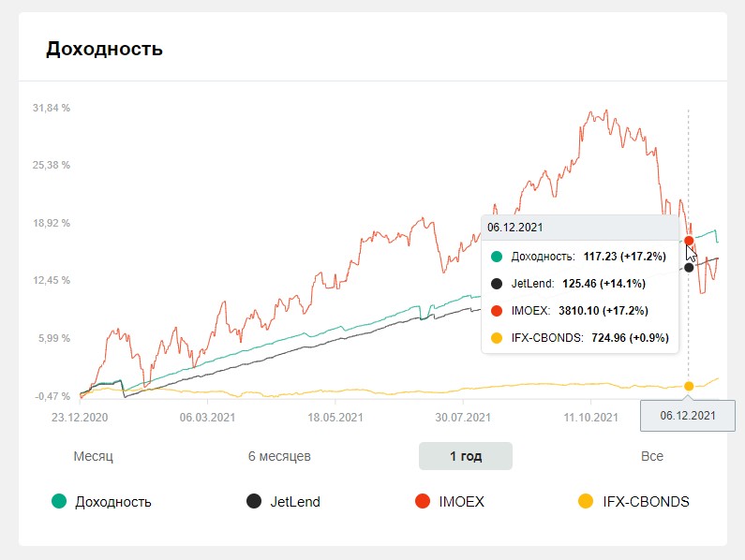Click the IFX-CBONDS legend label
Screen dimensions: 745x560
point(647,502)
